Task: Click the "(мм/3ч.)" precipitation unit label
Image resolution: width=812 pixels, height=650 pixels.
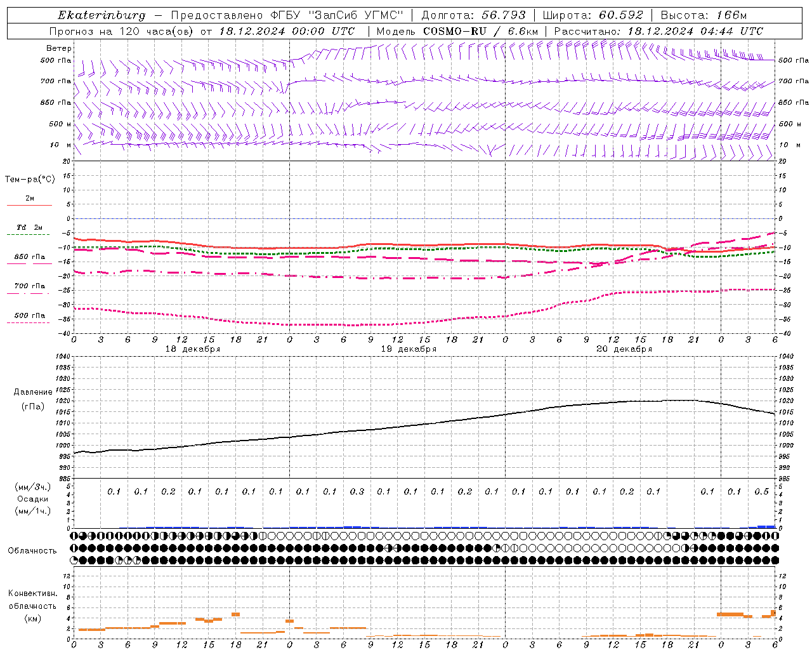Action: click(x=33, y=487)
